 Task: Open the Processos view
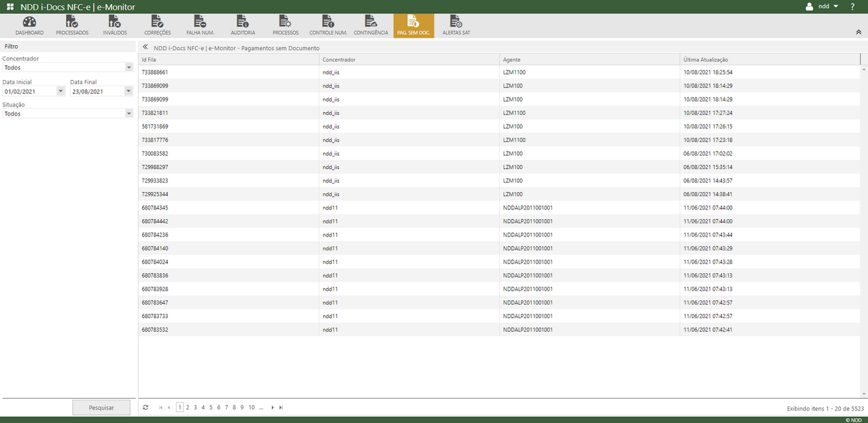click(x=285, y=26)
